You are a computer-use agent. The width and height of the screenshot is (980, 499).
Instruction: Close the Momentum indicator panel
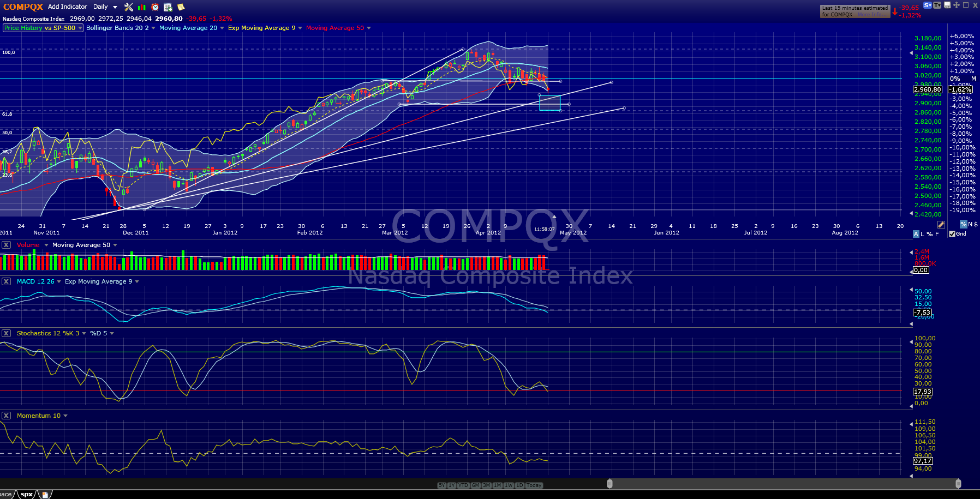coord(6,416)
